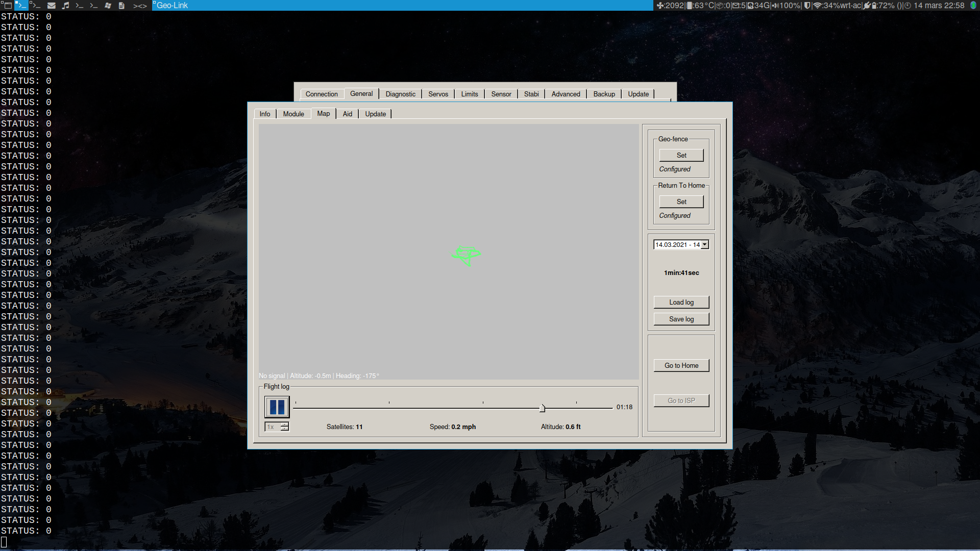Screen dimensions: 980x551
Task: Adjust playback speed stepper arrows
Action: point(284,427)
